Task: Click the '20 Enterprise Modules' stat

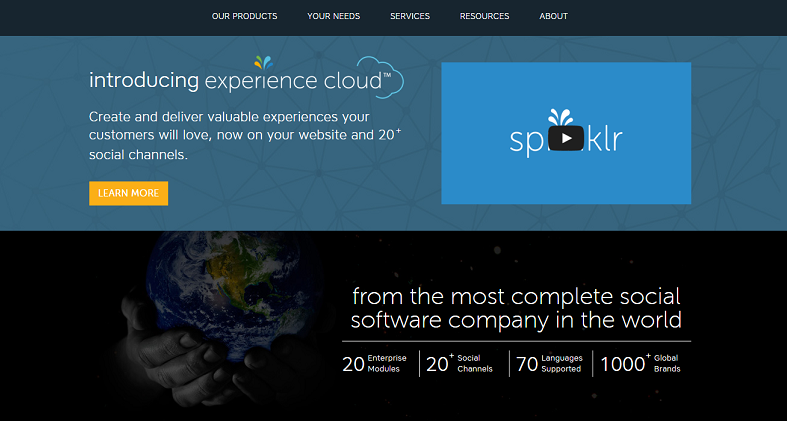Action: [374, 364]
